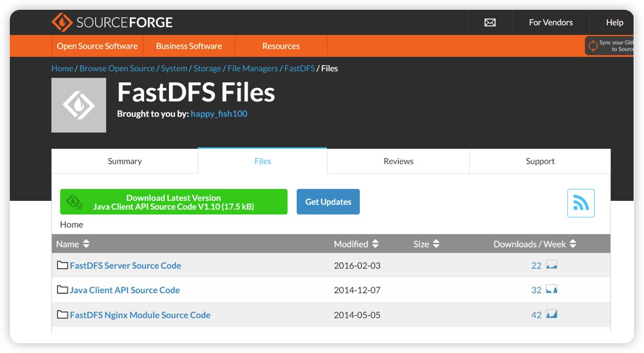
Task: Click the For Vendors link
Action: (551, 22)
